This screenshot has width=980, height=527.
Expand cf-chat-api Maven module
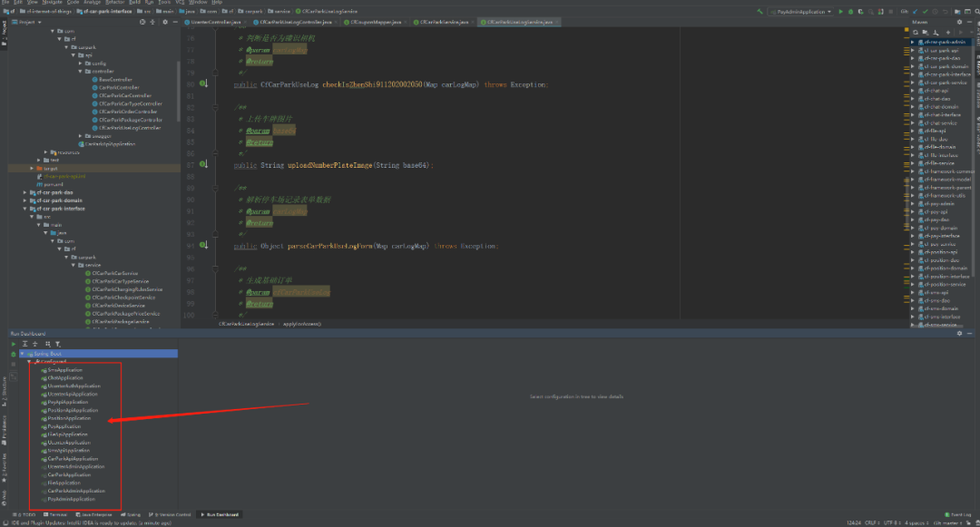click(913, 91)
